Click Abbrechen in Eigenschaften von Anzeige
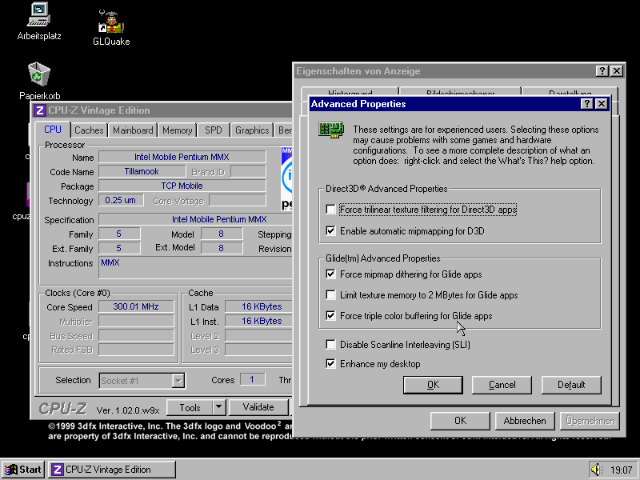The image size is (640, 480). 524,420
